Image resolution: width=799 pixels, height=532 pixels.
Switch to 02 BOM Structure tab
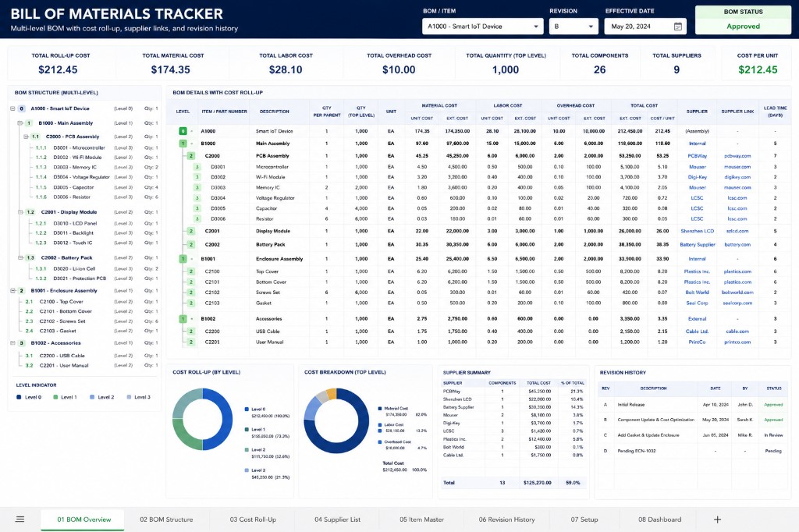(x=166, y=520)
